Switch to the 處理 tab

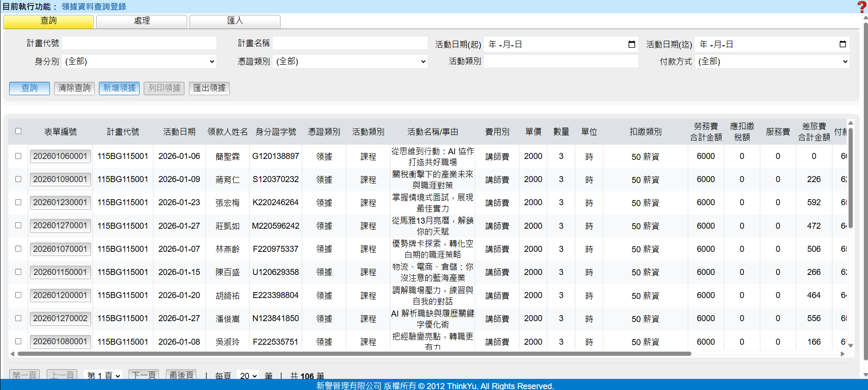tap(142, 21)
